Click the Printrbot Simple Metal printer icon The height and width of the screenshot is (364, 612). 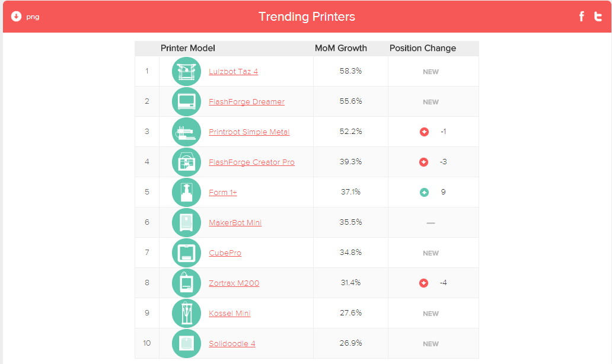[187, 132]
